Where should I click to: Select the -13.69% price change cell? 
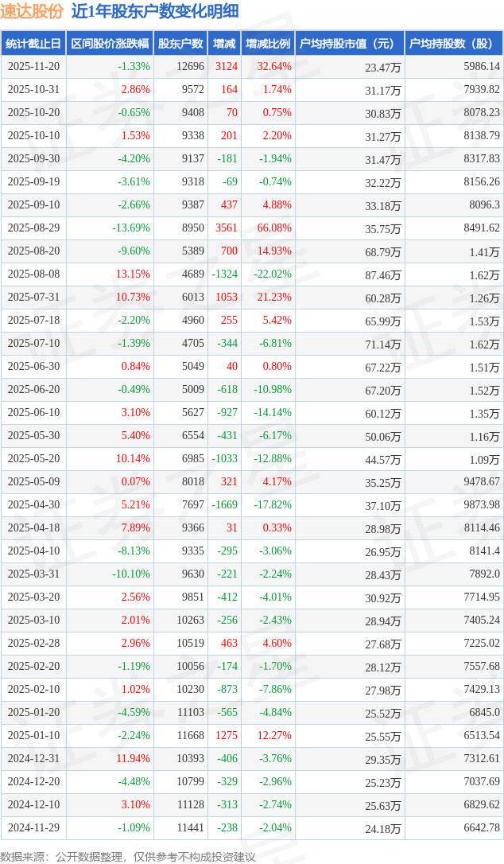pos(131,228)
